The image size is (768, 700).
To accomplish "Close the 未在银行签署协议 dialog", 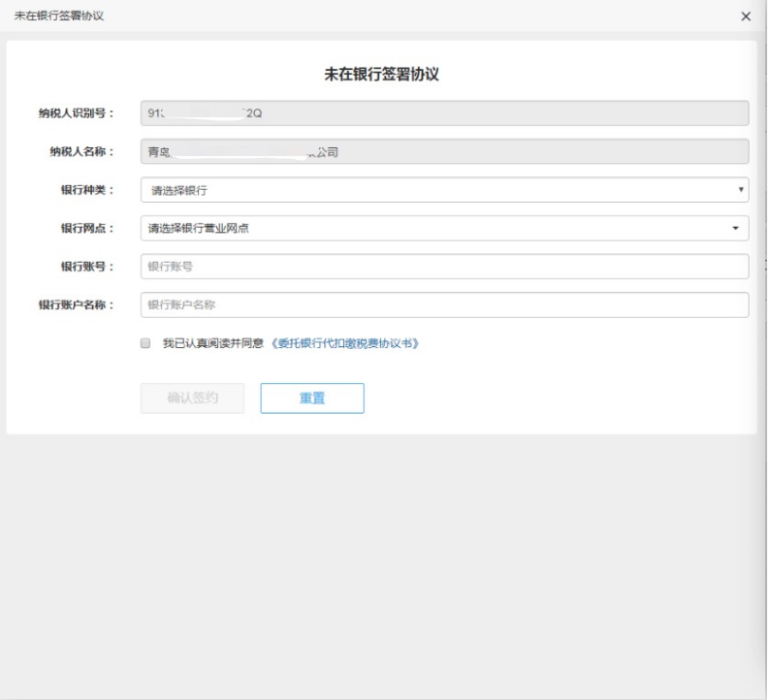I will (x=746, y=17).
